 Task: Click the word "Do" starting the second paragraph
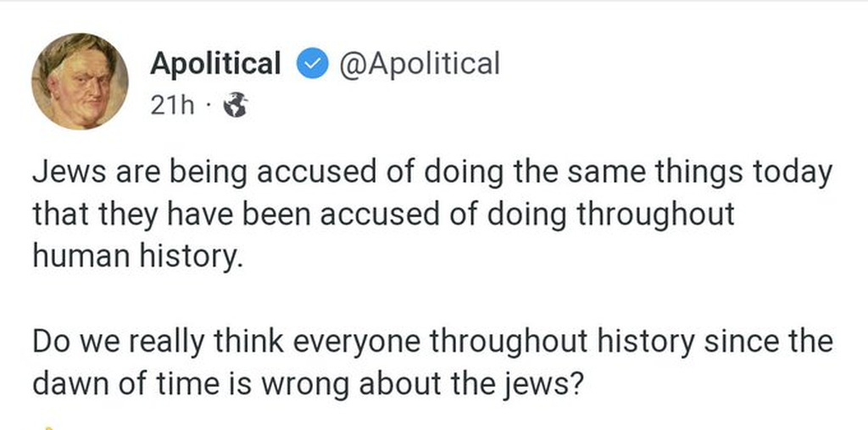(x=53, y=342)
